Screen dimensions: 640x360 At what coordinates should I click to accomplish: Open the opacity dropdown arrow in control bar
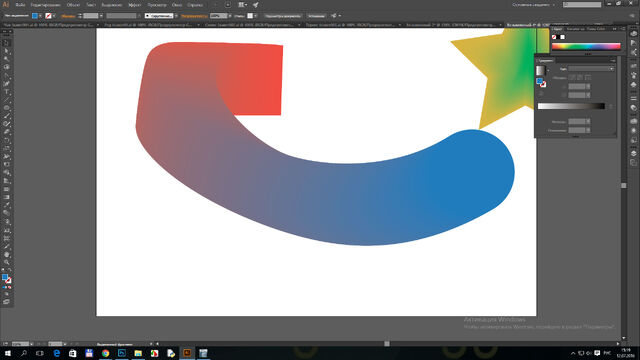coord(230,16)
